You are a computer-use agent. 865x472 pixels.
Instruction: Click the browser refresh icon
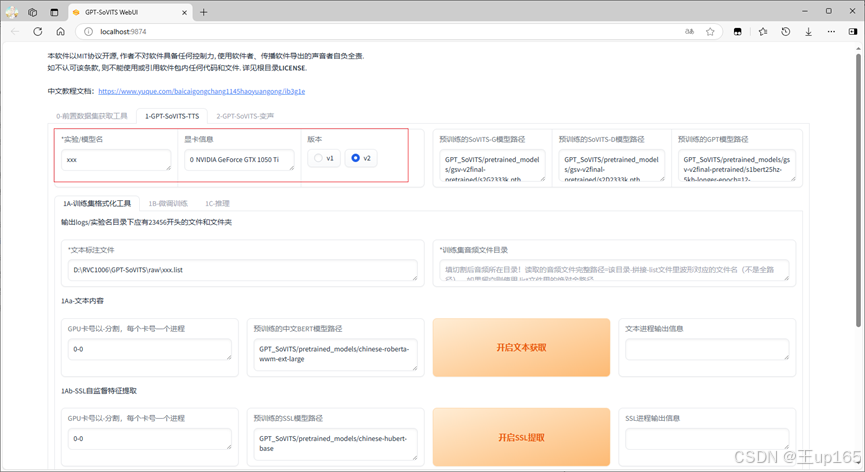[38, 31]
